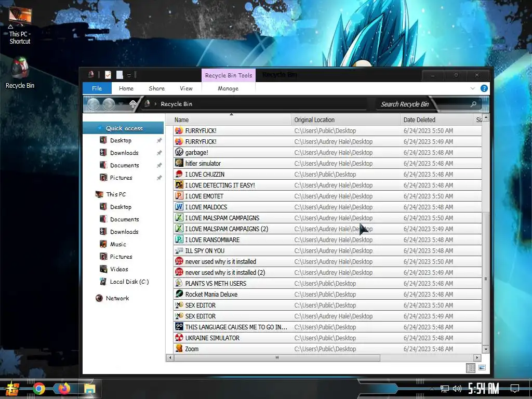The height and width of the screenshot is (399, 532).
Task: Open Explorer help question mark icon
Action: (x=484, y=88)
